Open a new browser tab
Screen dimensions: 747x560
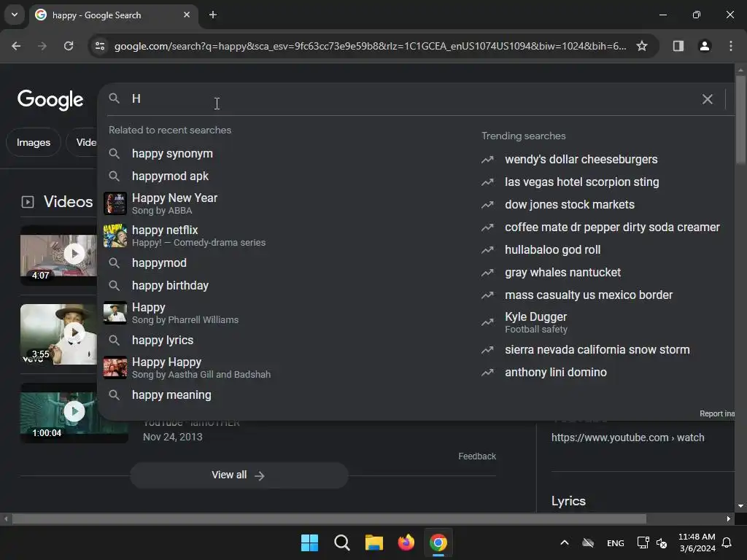(213, 15)
